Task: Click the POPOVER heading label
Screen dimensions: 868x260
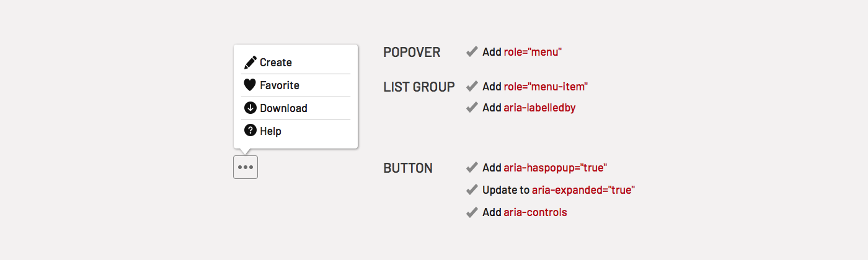Action: pyautogui.click(x=412, y=53)
